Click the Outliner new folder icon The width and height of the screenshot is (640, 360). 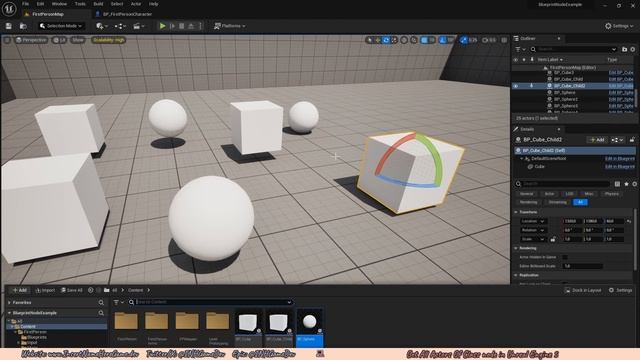[624, 49]
